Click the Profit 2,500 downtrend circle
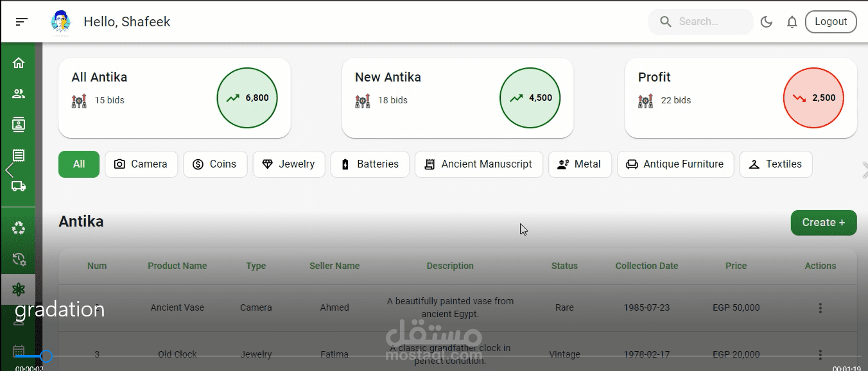This screenshot has height=371, width=868. (813, 98)
